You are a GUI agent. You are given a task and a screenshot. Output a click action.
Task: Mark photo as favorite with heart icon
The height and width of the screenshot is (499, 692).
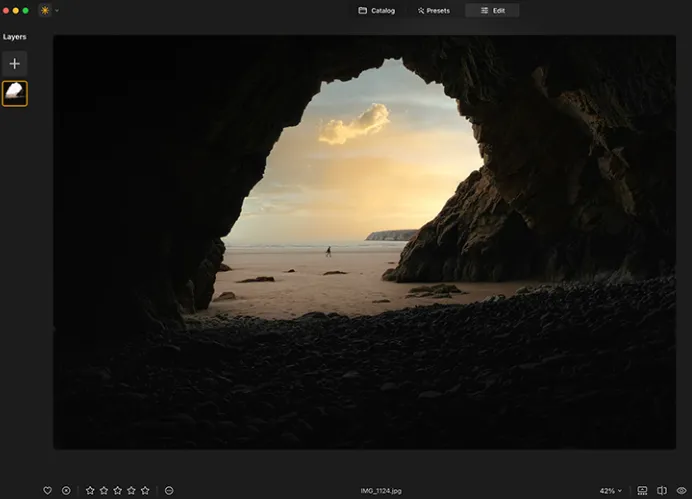[x=47, y=491]
